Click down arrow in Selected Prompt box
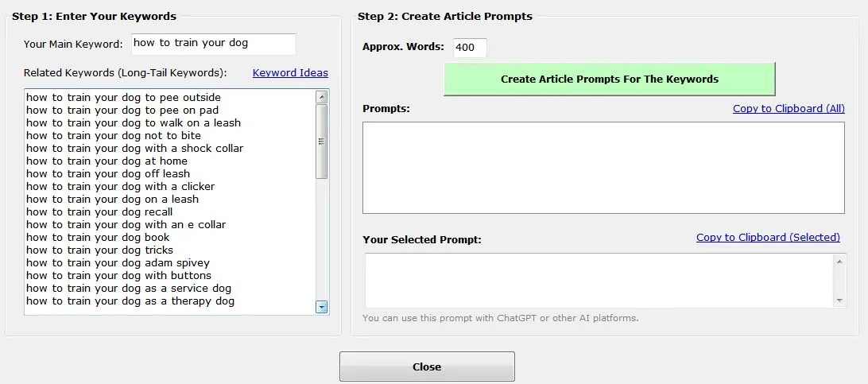The height and width of the screenshot is (384, 868). pos(839,301)
